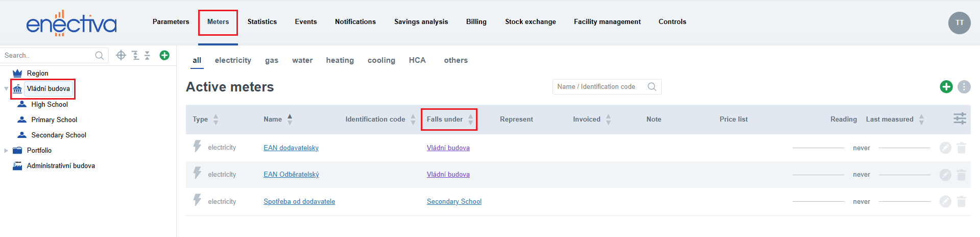Select High School in the tree
Image resolution: width=980 pixels, height=237 pixels.
click(50, 105)
